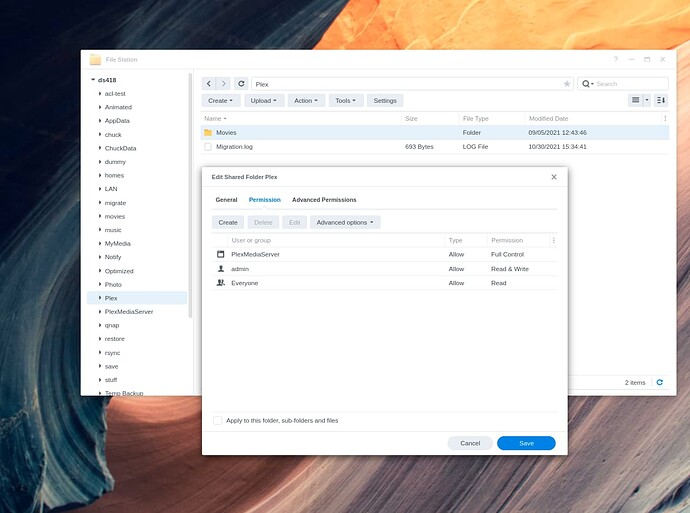690x513 pixels.
Task: Open the Tools dropdown menu
Action: coord(345,101)
